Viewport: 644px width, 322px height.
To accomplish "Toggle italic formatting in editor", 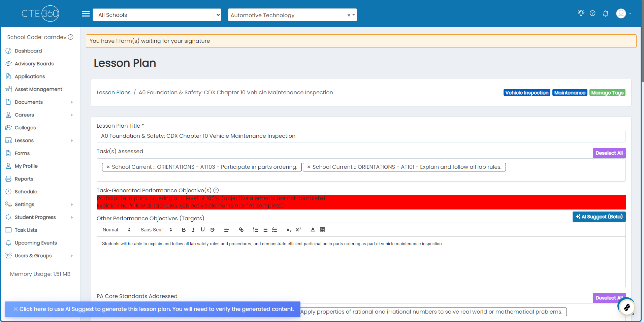I will (x=193, y=230).
